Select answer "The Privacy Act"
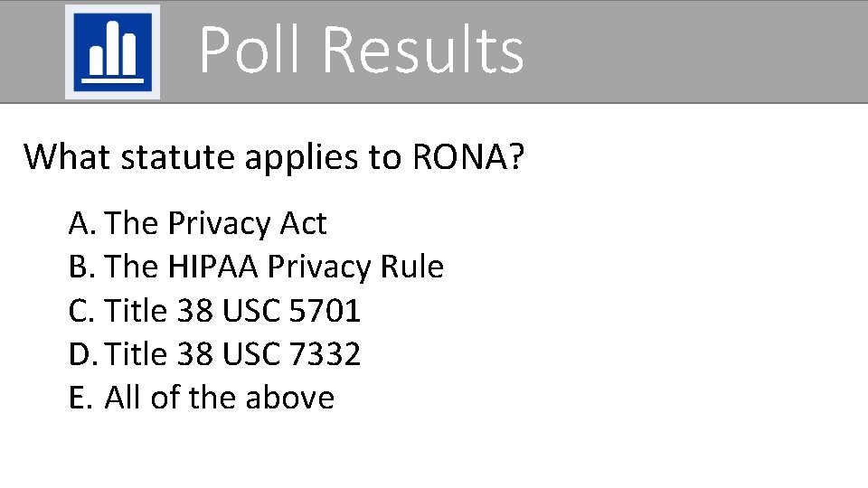This screenshot has width=868, height=488. click(x=215, y=223)
